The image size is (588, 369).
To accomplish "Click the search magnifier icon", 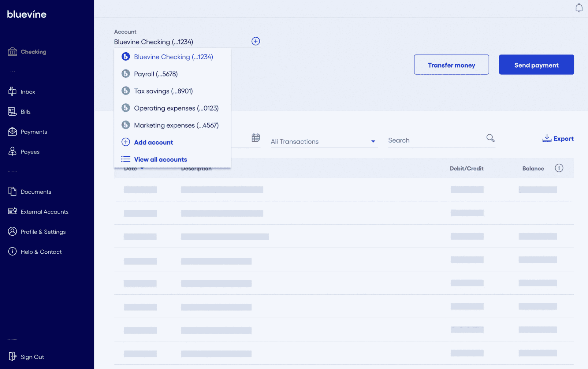I will point(490,138).
